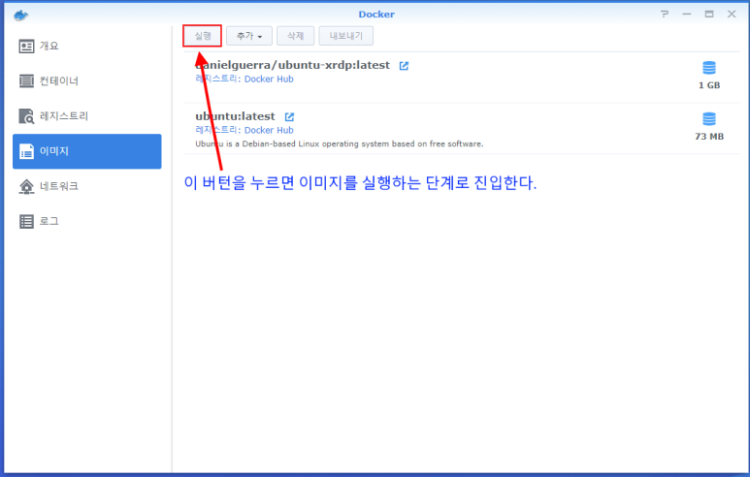Expand the 추가 dropdown menu
Viewport: 750px width, 477px height.
(249, 36)
